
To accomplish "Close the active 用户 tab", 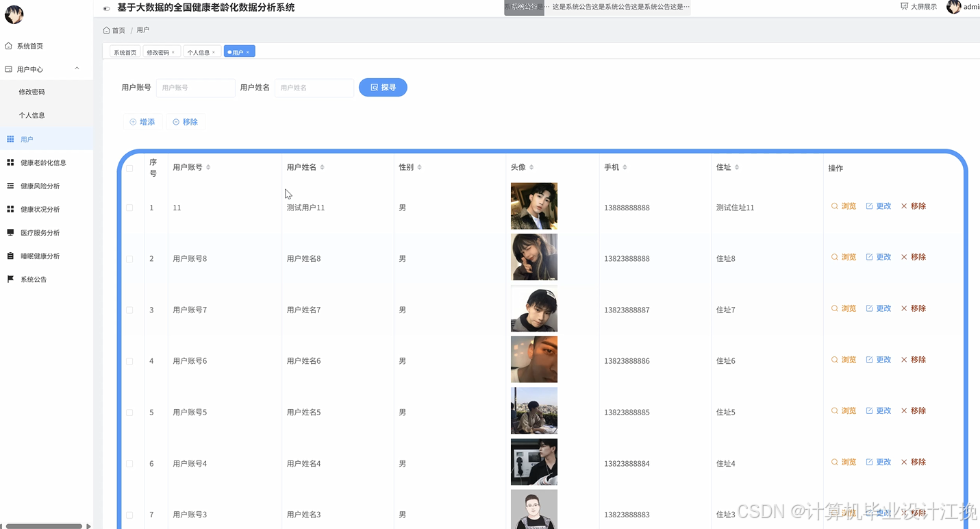I will click(248, 52).
